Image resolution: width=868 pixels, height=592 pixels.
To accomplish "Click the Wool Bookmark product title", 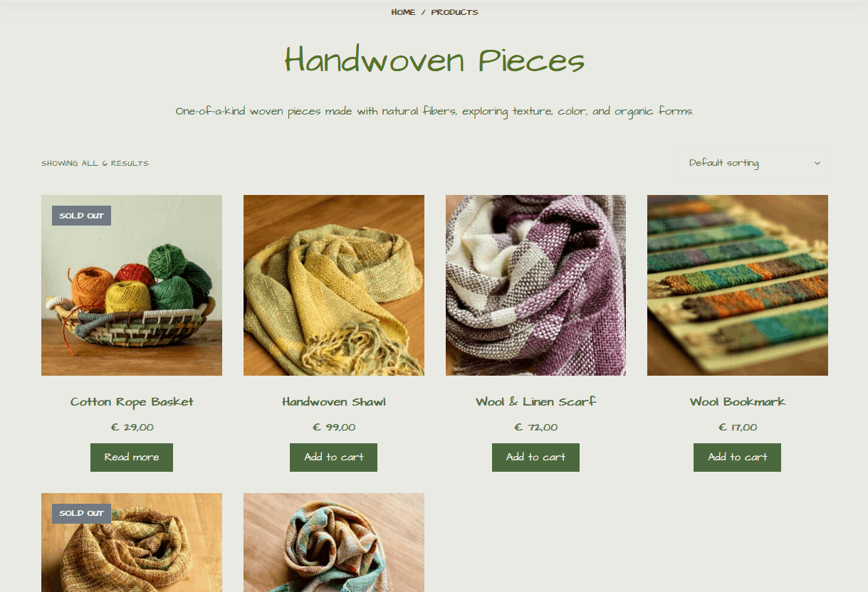I will pos(738,402).
